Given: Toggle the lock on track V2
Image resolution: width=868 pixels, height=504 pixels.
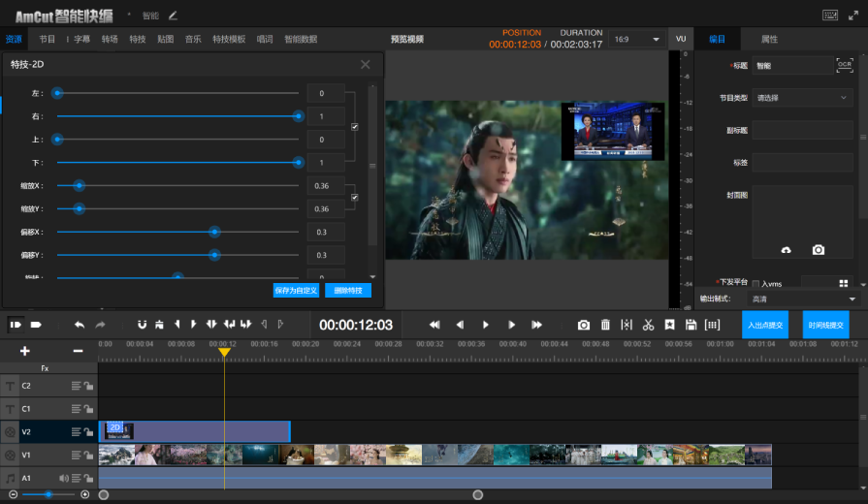Looking at the screenshot, I should (88, 431).
